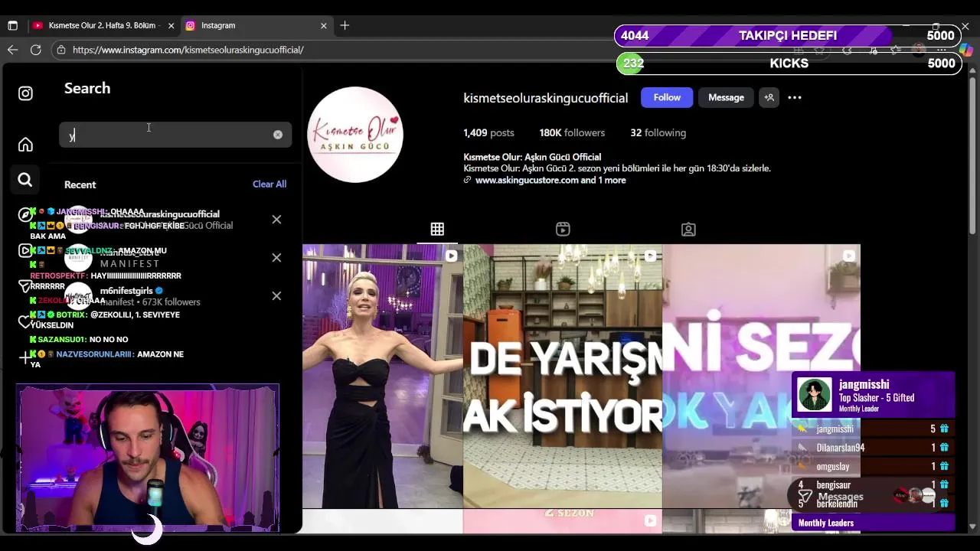Screen dimensions: 980x551
Task: View the 180K followers list
Action: [572, 132]
